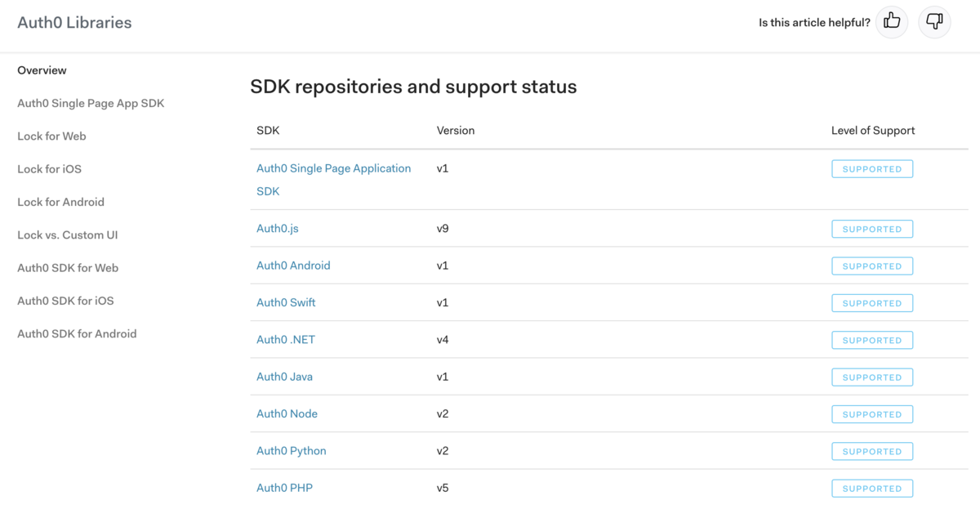
Task: Open the Overview sidebar item
Action: 42,70
